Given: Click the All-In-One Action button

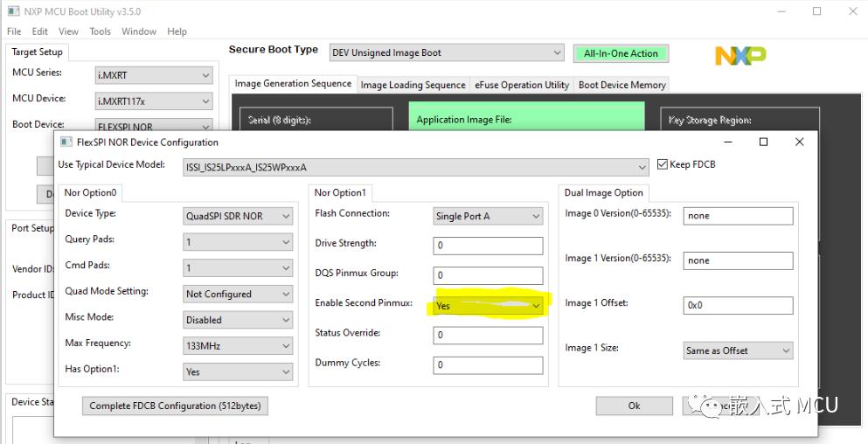Looking at the screenshot, I should 621,53.
